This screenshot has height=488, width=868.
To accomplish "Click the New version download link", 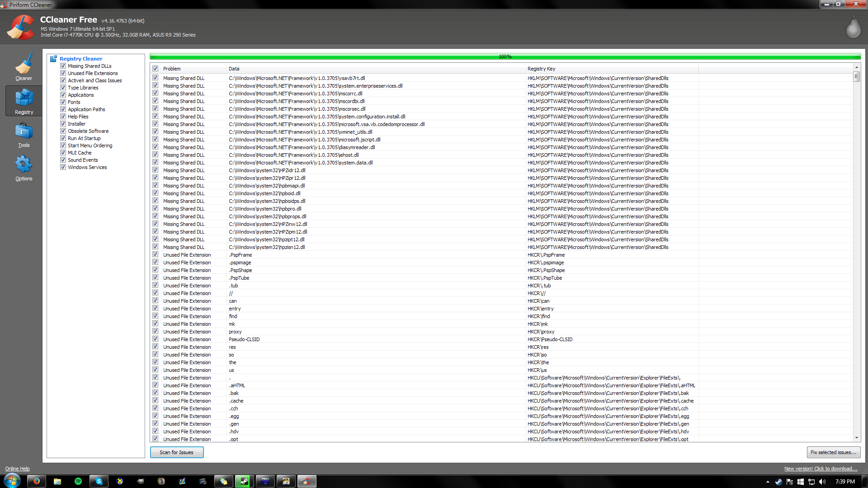I will [x=821, y=469].
